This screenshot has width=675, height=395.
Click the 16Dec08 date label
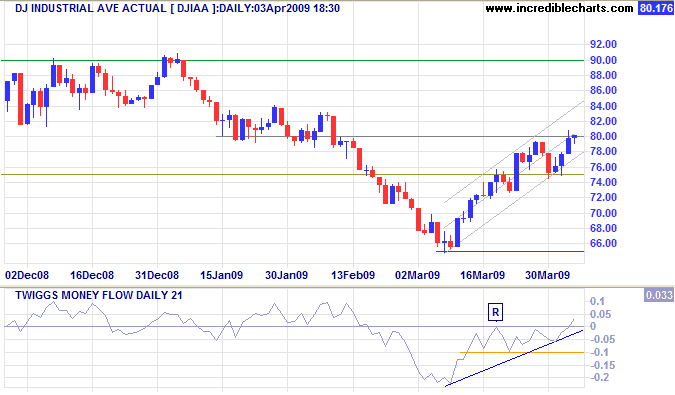(x=92, y=275)
